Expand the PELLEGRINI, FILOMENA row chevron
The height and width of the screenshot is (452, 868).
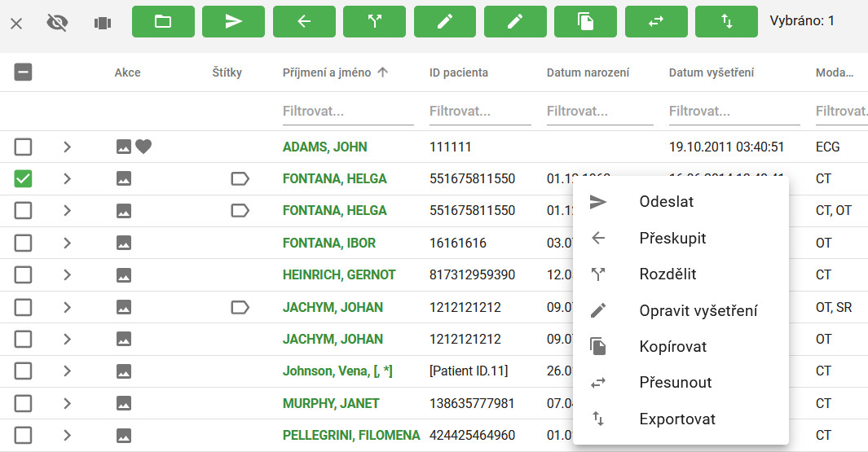point(67,436)
